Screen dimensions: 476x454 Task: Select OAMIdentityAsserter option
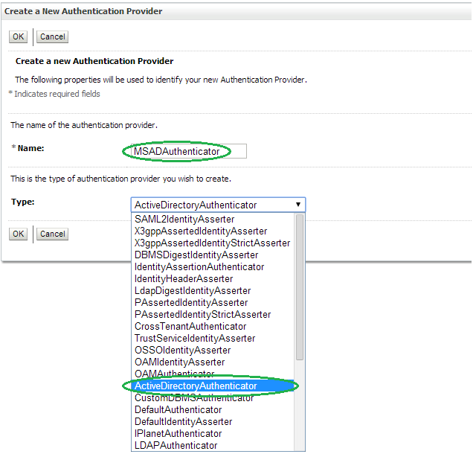point(213,362)
